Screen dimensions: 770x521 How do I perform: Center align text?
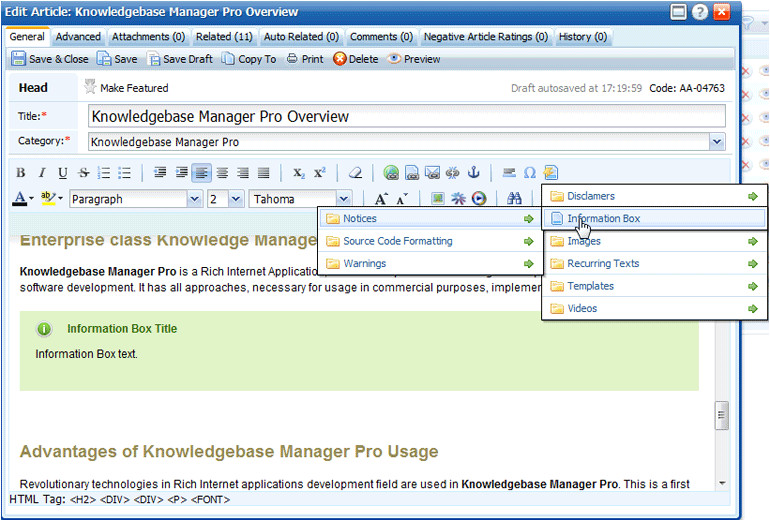pyautogui.click(x=222, y=172)
